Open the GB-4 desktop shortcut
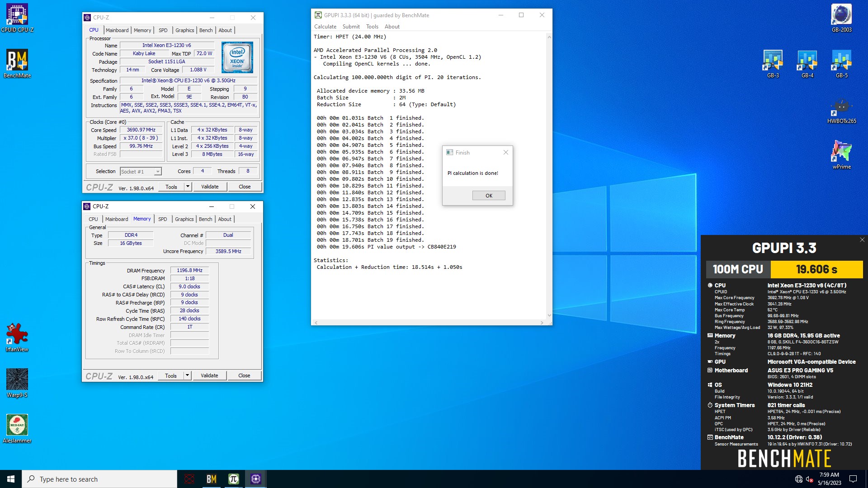Screen dimensions: 868x488 (x=807, y=64)
